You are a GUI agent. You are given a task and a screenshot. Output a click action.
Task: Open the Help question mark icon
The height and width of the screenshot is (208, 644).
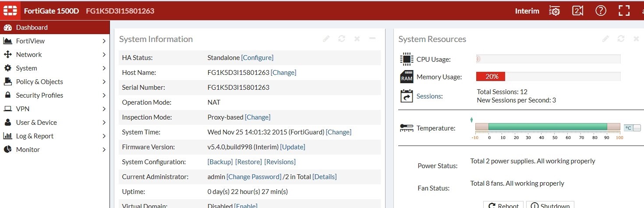601,11
